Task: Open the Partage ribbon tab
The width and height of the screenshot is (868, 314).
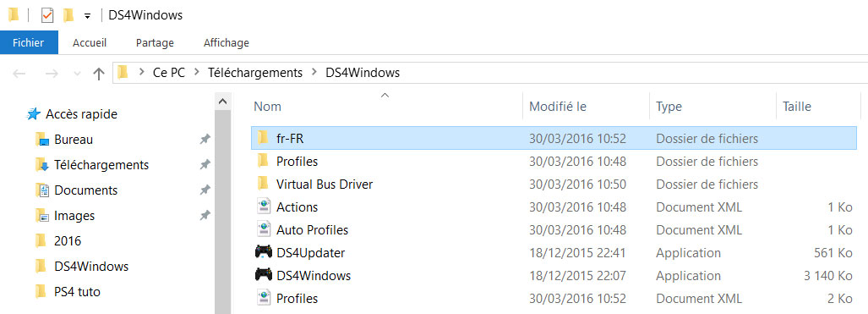Action: 155,42
